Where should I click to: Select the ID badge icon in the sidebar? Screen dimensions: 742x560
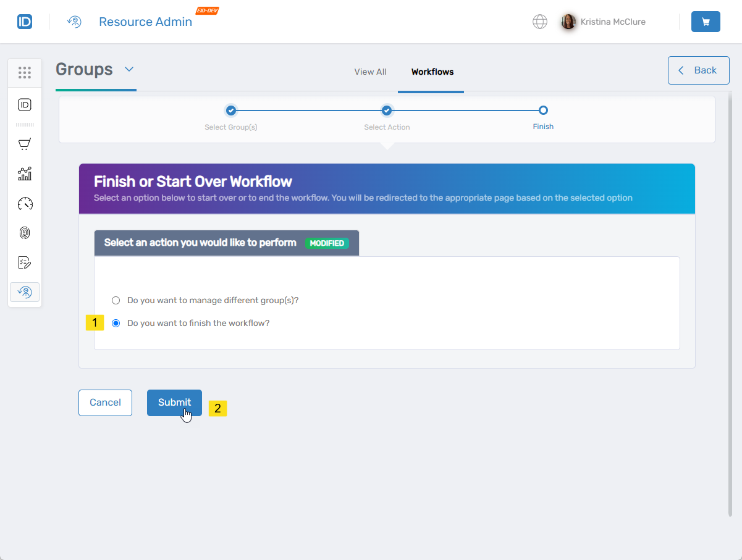25,104
